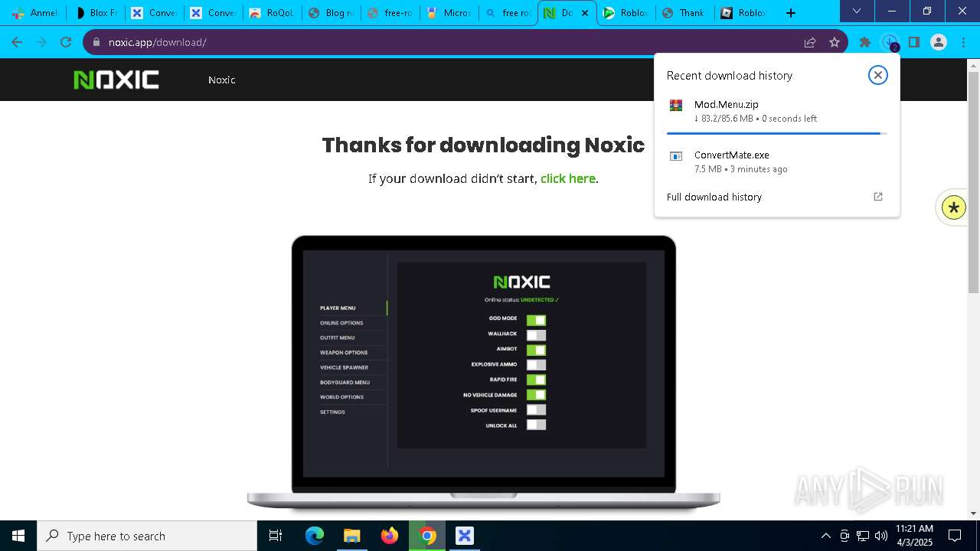Open a new browser tab

tap(791, 13)
